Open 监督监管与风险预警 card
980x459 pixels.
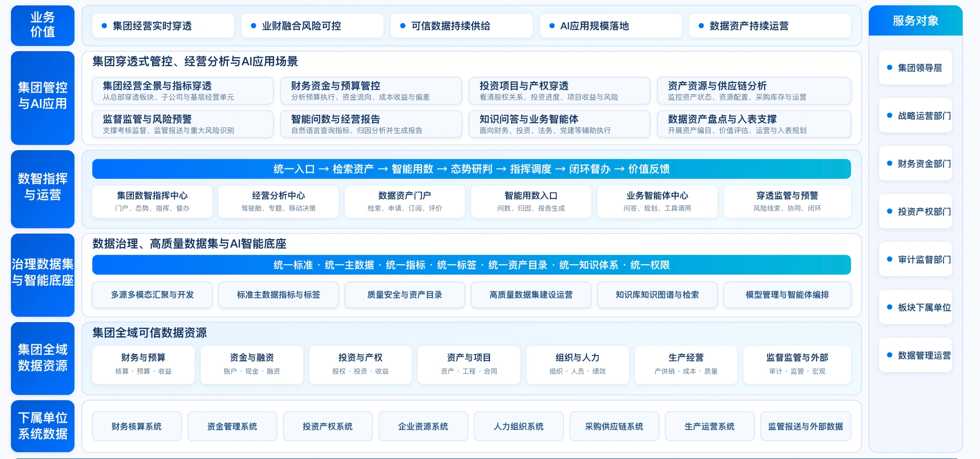tap(183, 124)
